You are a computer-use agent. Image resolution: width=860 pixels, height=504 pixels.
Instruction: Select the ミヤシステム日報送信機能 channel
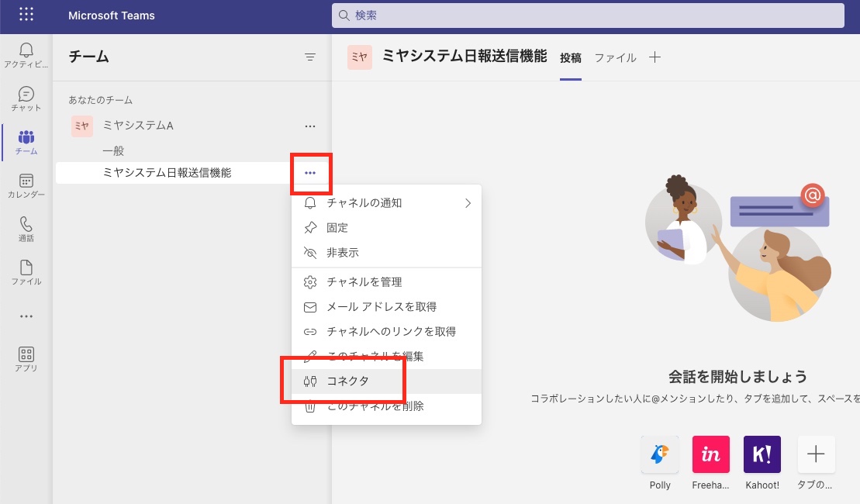(168, 173)
